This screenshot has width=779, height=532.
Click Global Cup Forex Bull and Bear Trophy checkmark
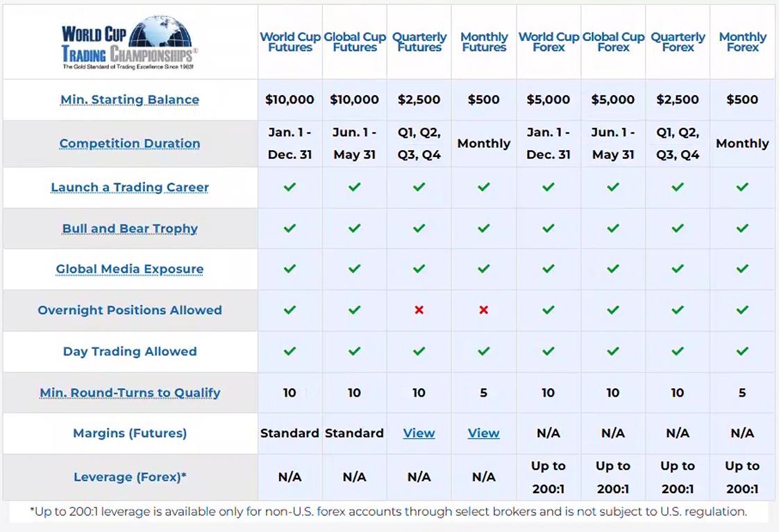point(613,228)
